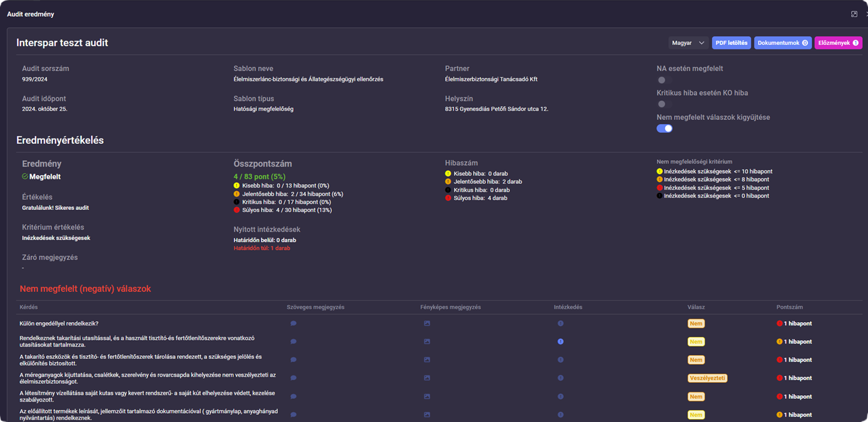Click partner 'Élelmiszerbiztonsági Tanácsadó Kft'
The width and height of the screenshot is (868, 422).
tap(491, 79)
